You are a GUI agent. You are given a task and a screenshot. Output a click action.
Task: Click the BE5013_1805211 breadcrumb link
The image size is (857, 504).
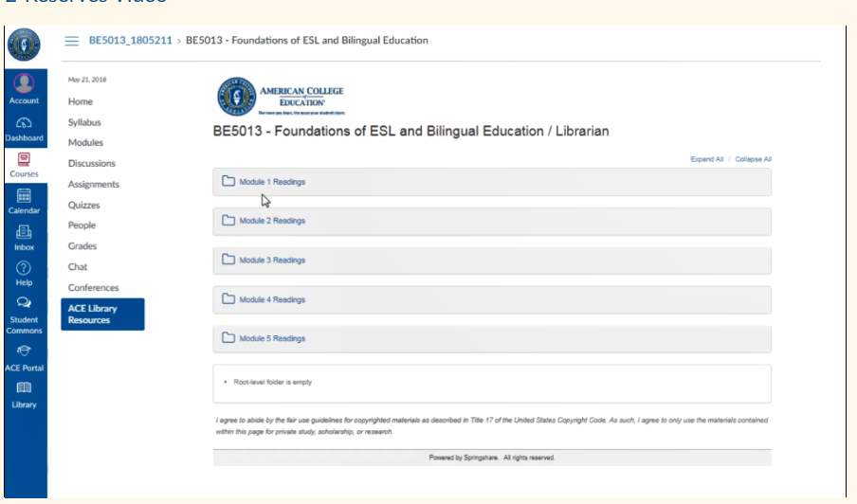click(131, 41)
